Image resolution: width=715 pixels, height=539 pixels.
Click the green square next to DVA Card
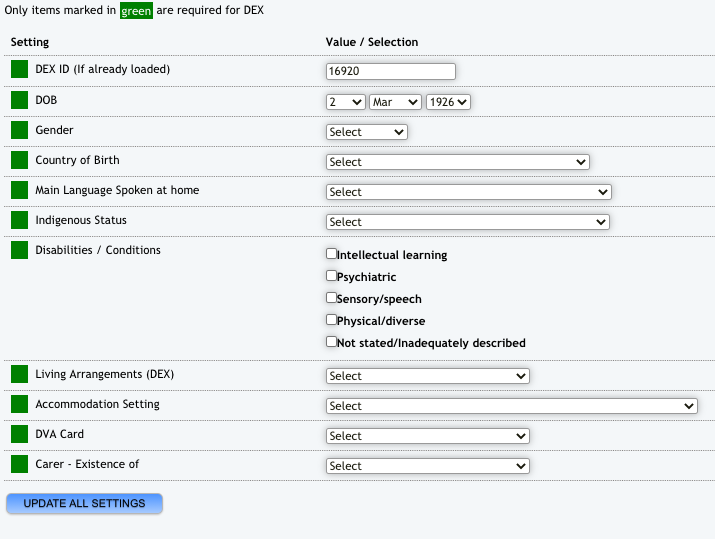(x=19, y=434)
